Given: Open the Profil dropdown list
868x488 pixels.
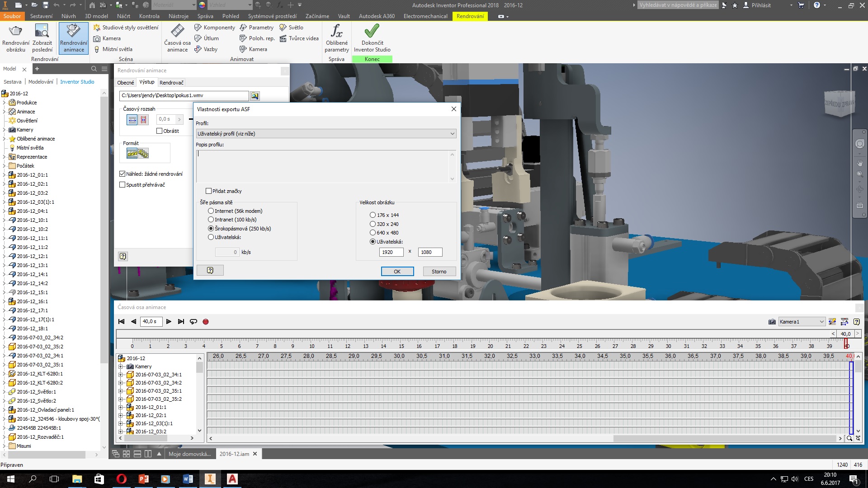Looking at the screenshot, I should pyautogui.click(x=326, y=134).
